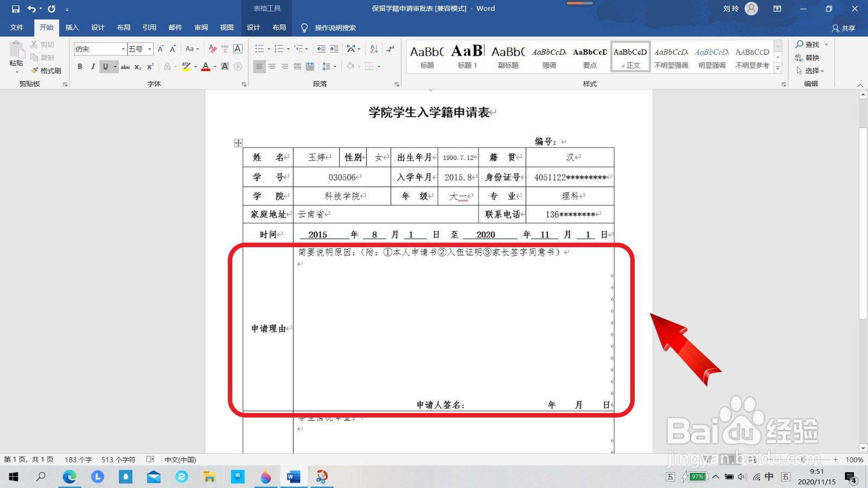This screenshot has width=868, height=488.
Task: Apply the 要点 style
Action: 590,56
